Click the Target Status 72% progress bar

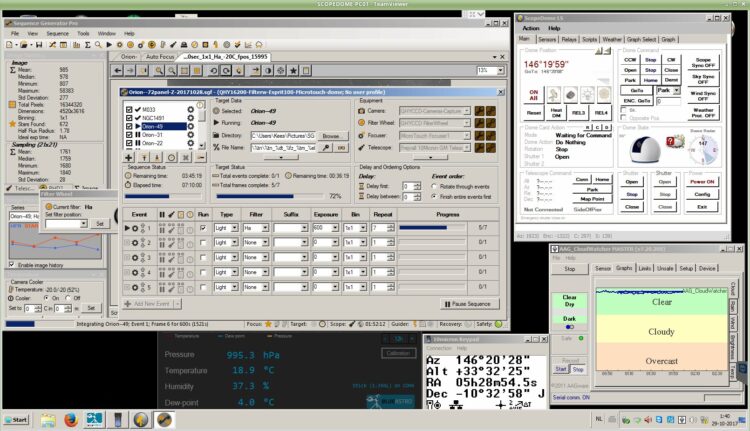270,196
